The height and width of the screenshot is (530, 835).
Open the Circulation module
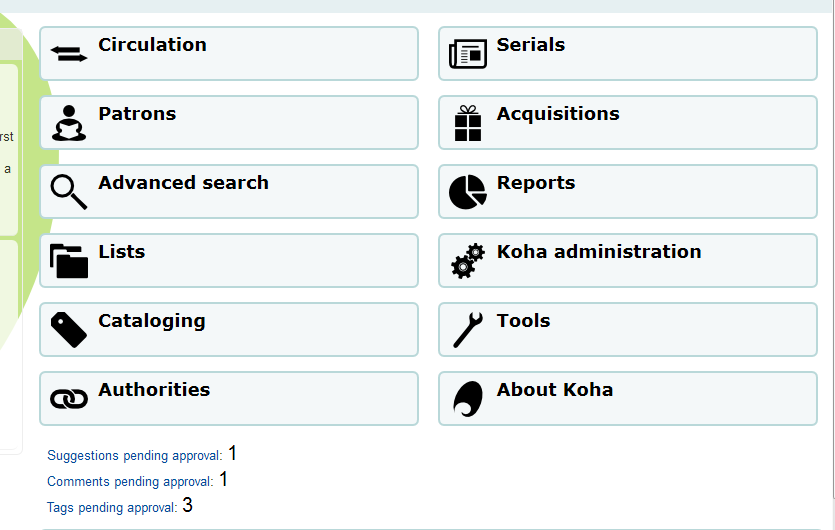pos(152,45)
